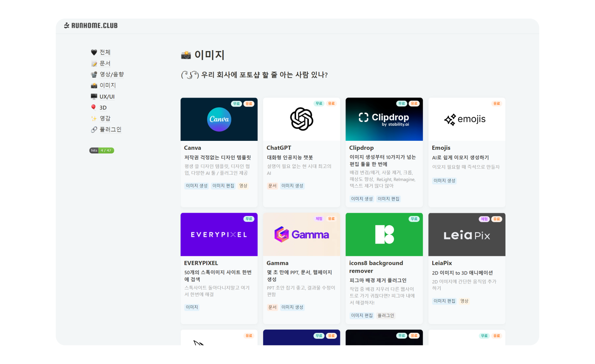The height and width of the screenshot is (364, 595).
Task: Click text '대화형 인공지능 챗봇'
Action: [x=290, y=158]
